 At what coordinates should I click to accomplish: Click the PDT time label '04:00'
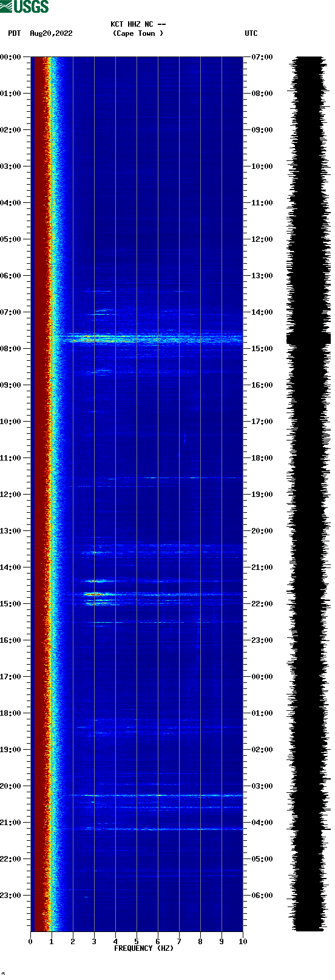point(10,203)
